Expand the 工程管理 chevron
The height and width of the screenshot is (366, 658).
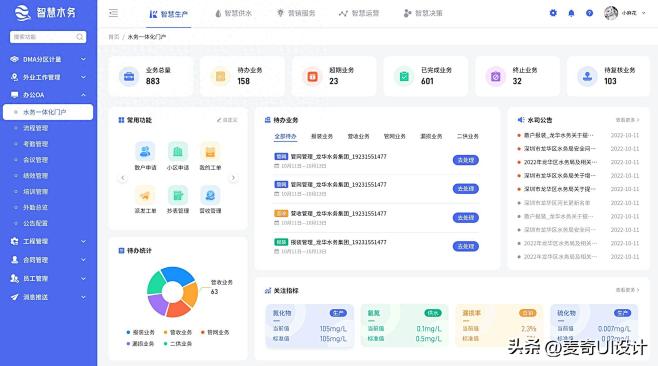point(83,241)
